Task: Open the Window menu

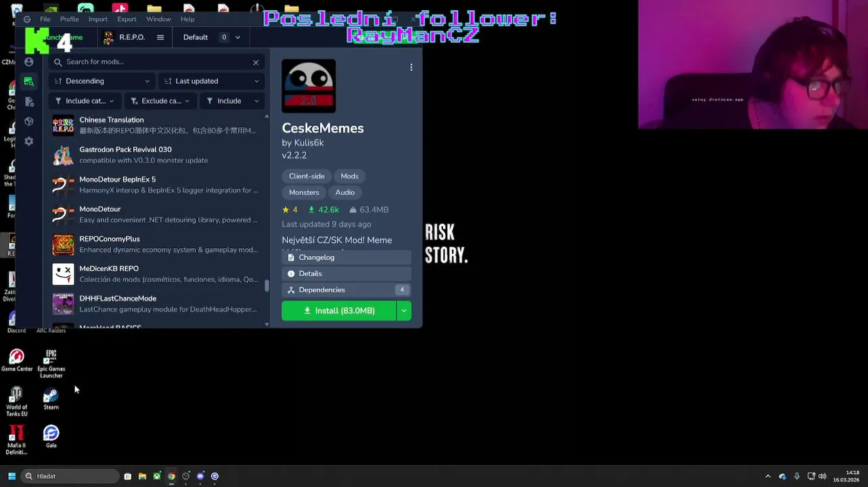Action: point(158,19)
